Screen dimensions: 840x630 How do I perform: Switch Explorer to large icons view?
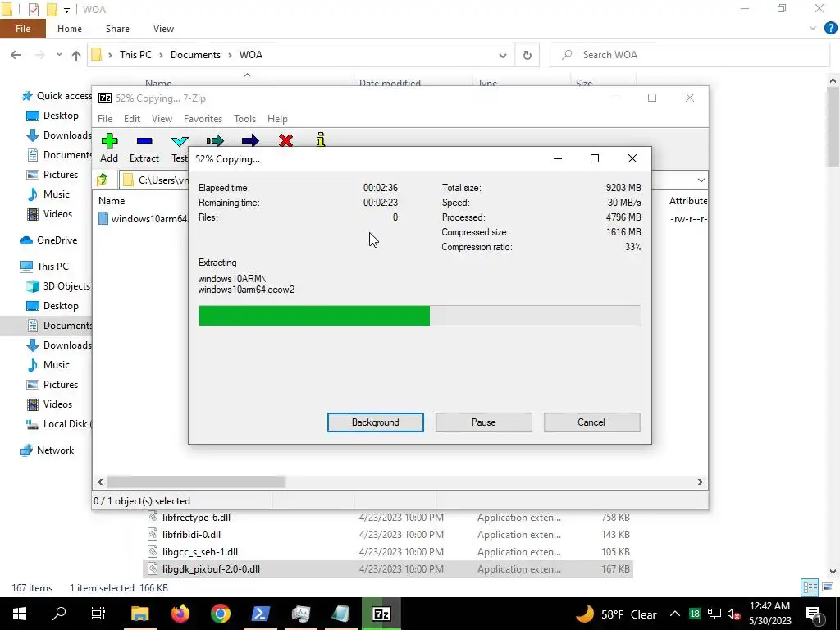coord(828,587)
